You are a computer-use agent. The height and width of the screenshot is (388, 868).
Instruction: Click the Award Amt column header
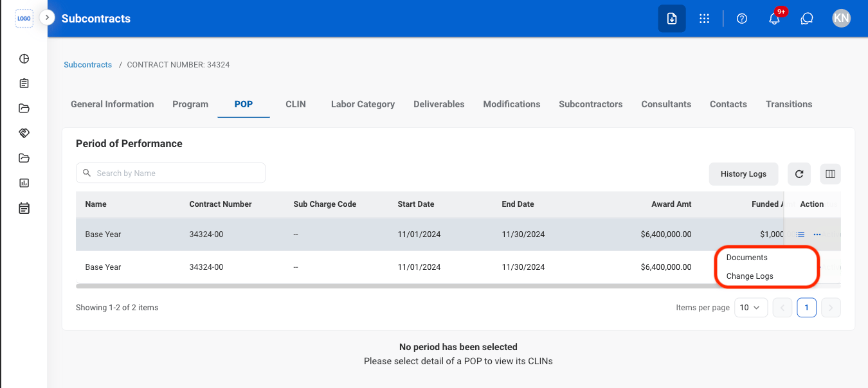tap(671, 204)
